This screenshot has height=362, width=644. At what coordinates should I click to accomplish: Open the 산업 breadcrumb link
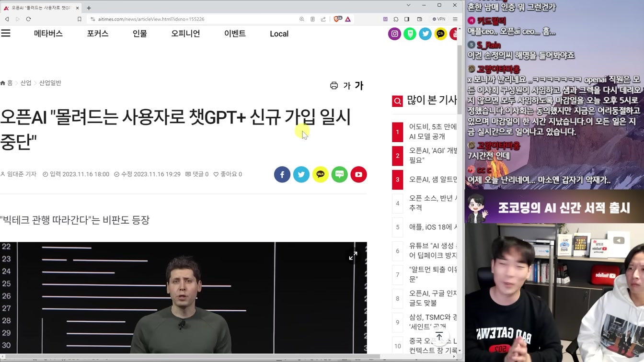pos(26,83)
